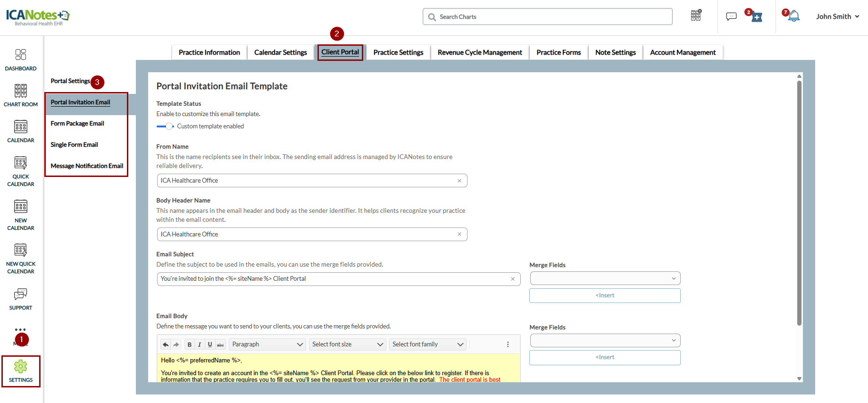Open the Select font size dropdown
This screenshot has width=868, height=403.
click(347, 344)
